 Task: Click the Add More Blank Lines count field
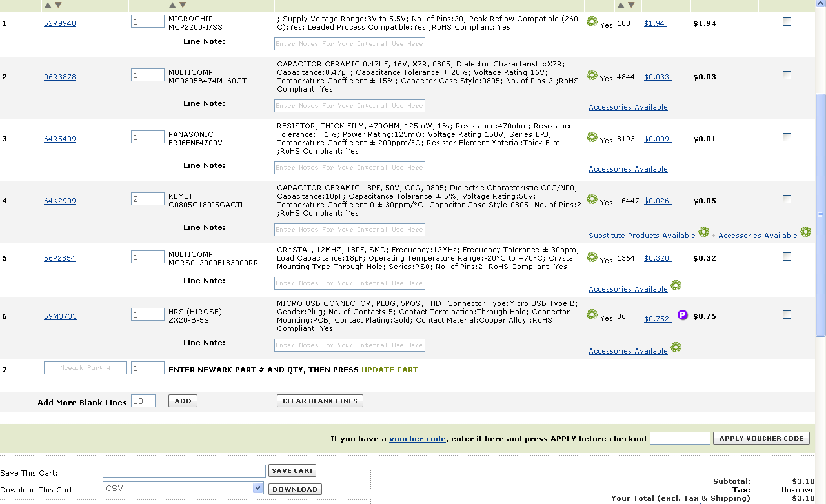tap(143, 401)
